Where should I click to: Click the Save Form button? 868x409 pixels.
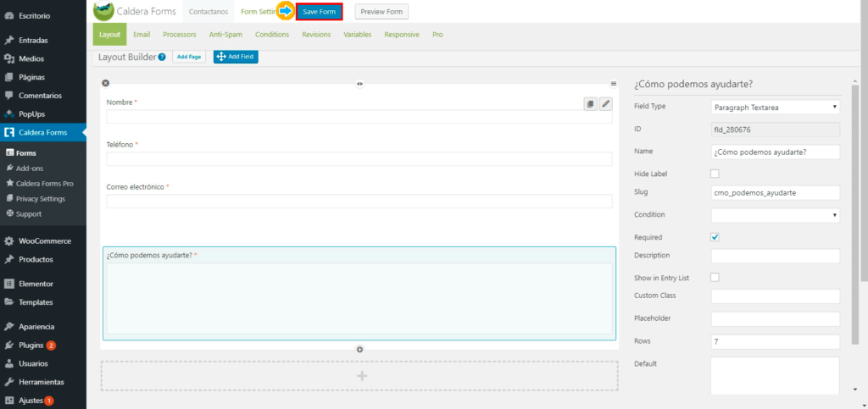tap(320, 12)
